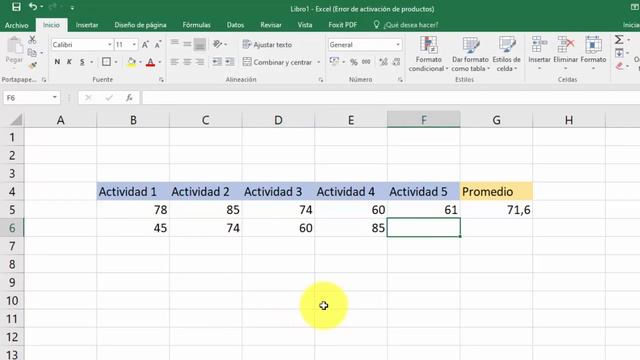Click the text Orientation icon
Image resolution: width=640 pixels, height=360 pixels.
point(218,44)
